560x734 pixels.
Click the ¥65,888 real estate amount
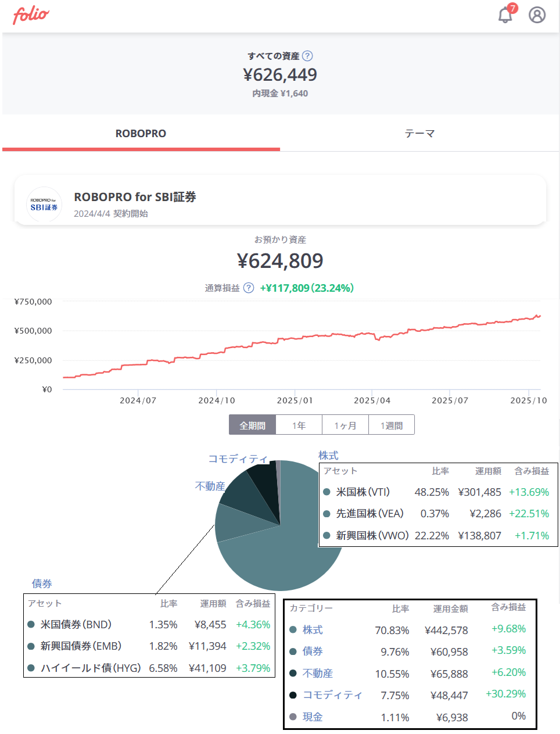[449, 674]
